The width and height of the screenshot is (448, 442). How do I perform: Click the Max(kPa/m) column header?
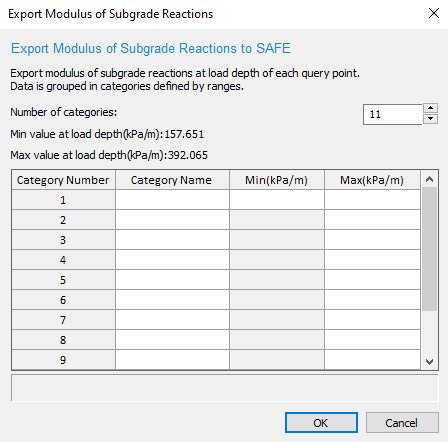372,180
